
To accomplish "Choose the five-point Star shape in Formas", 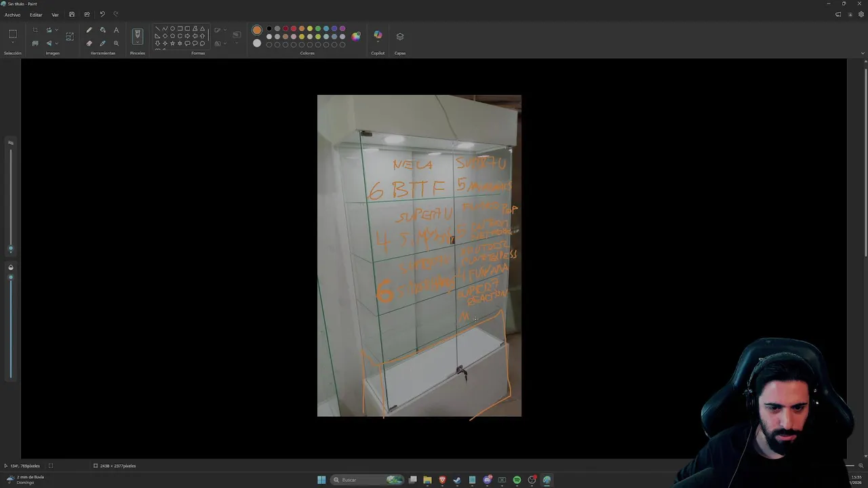I will pyautogui.click(x=172, y=43).
